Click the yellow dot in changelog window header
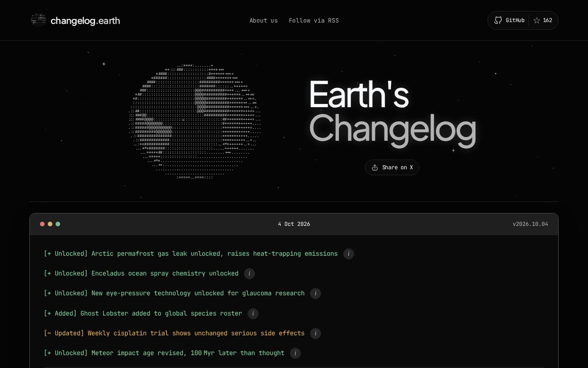588x368 pixels. (50, 224)
